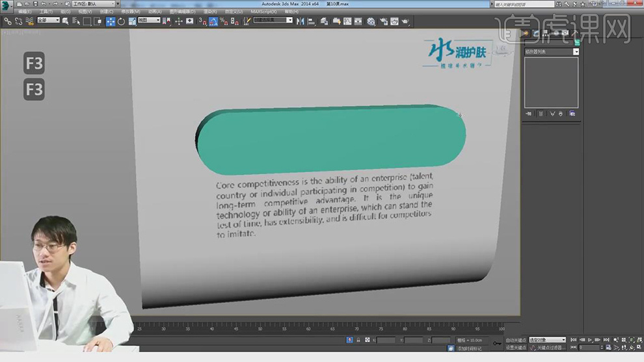This screenshot has height=362, width=644.
Task: Open the Material Editor
Action: pos(371,21)
